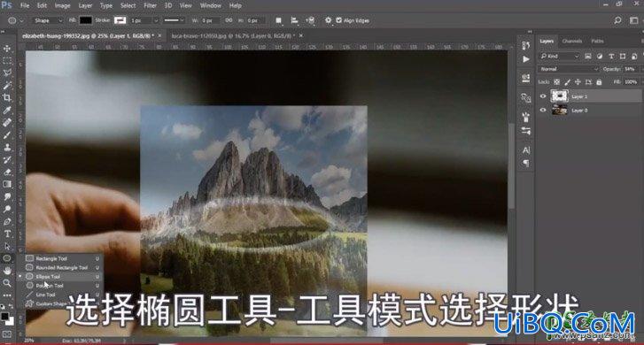Image resolution: width=644 pixels, height=345 pixels.
Task: Hide Layer 0 with eye icon
Action: click(x=543, y=110)
